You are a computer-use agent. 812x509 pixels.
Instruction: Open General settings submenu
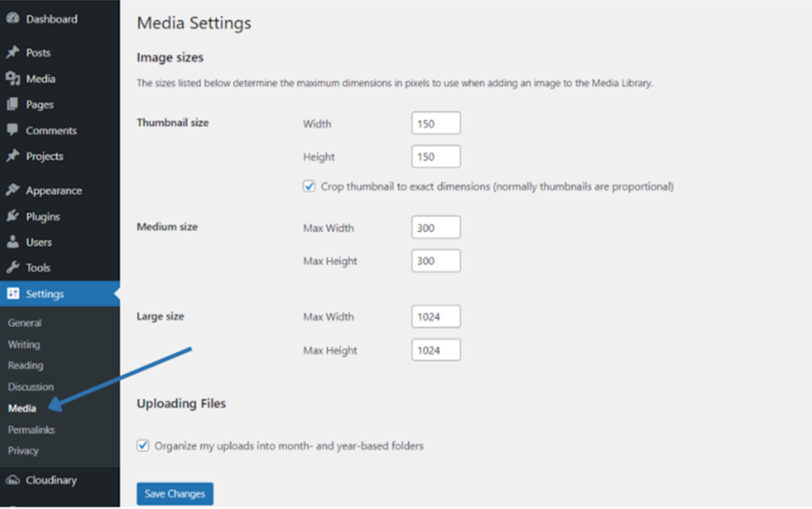pyautogui.click(x=24, y=322)
